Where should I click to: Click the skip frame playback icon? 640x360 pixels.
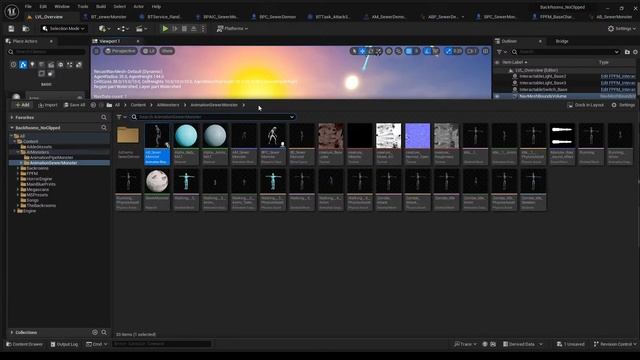(175, 29)
